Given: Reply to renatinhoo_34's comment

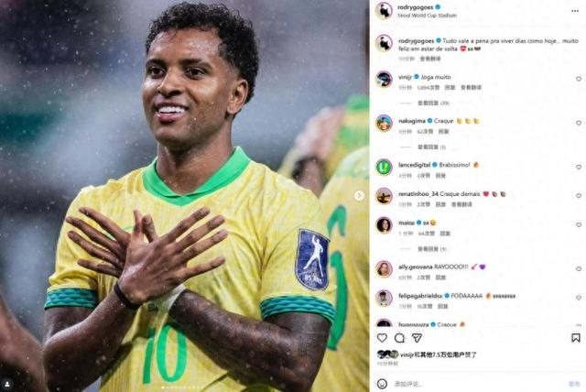Looking at the screenshot, I should pos(440,204).
